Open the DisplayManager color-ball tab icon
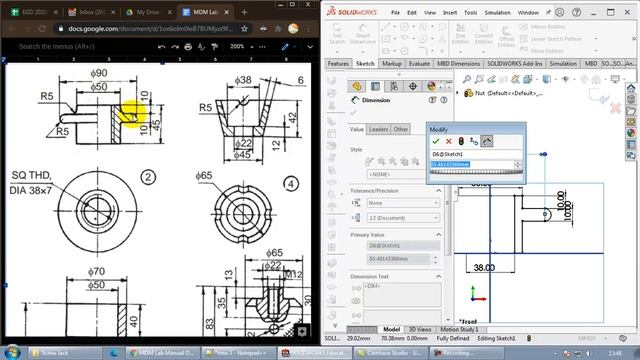 click(x=431, y=86)
